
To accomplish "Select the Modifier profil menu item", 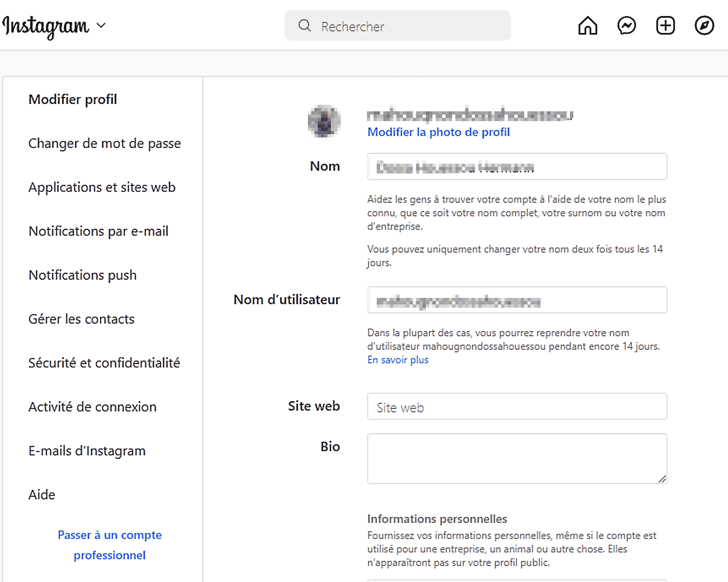I will (73, 99).
